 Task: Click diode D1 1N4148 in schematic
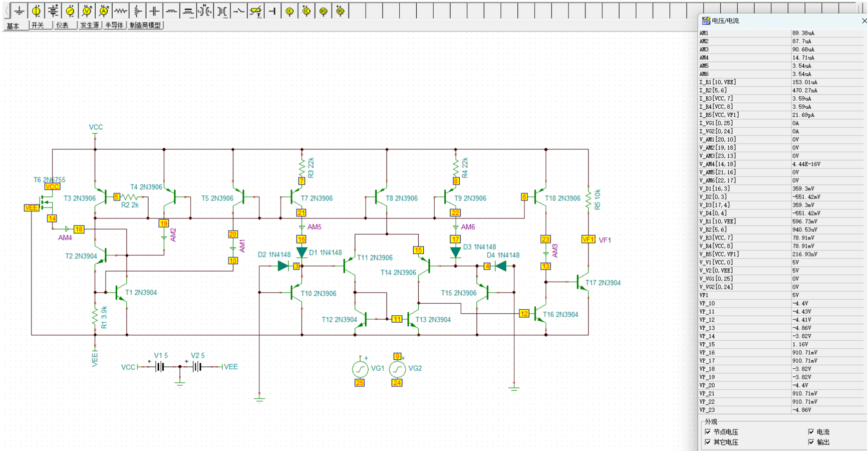click(302, 253)
